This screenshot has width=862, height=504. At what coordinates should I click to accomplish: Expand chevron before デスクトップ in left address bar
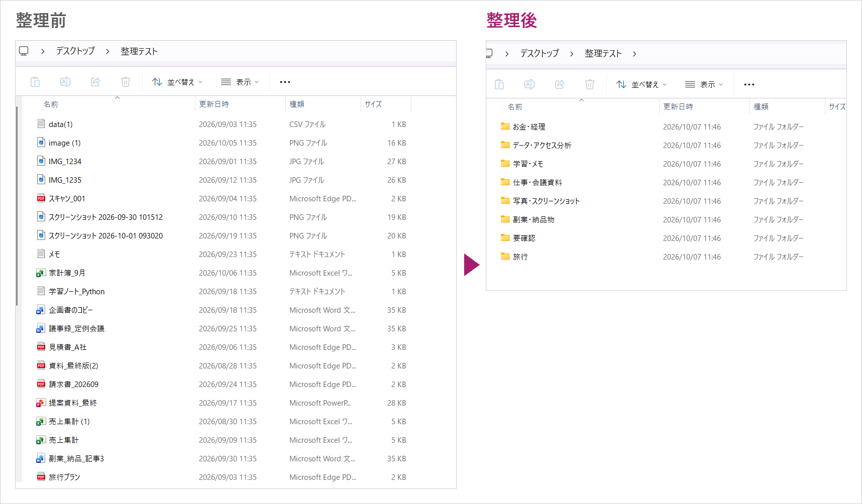(x=43, y=51)
